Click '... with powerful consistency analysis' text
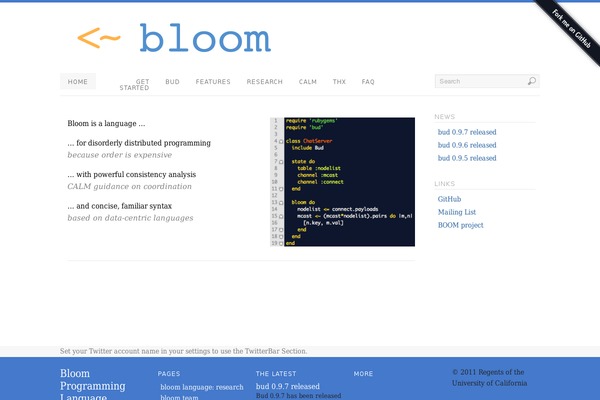The image size is (600, 400). [132, 175]
